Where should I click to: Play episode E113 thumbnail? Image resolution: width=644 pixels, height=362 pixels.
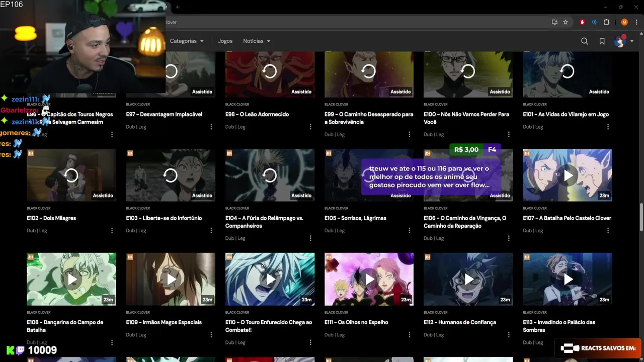point(568,279)
